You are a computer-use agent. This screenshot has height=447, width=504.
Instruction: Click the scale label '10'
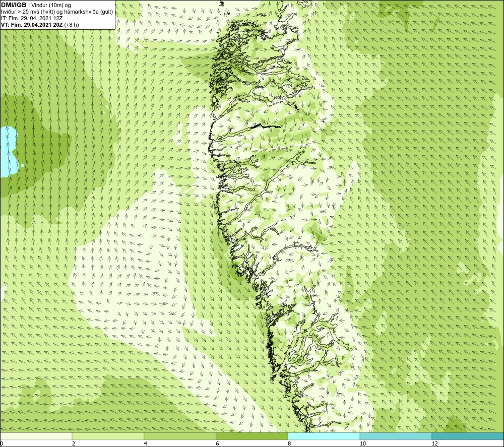pyautogui.click(x=362, y=443)
